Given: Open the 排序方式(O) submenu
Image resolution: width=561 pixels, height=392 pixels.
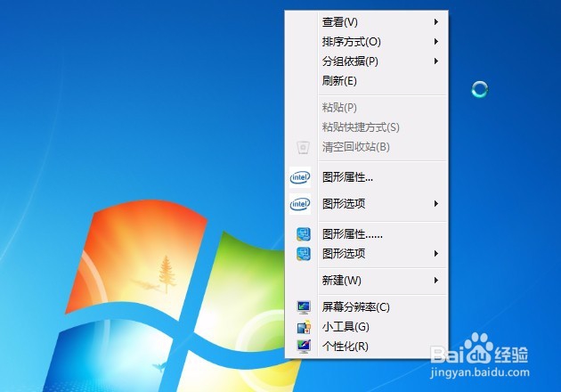Looking at the screenshot, I should click(366, 42).
